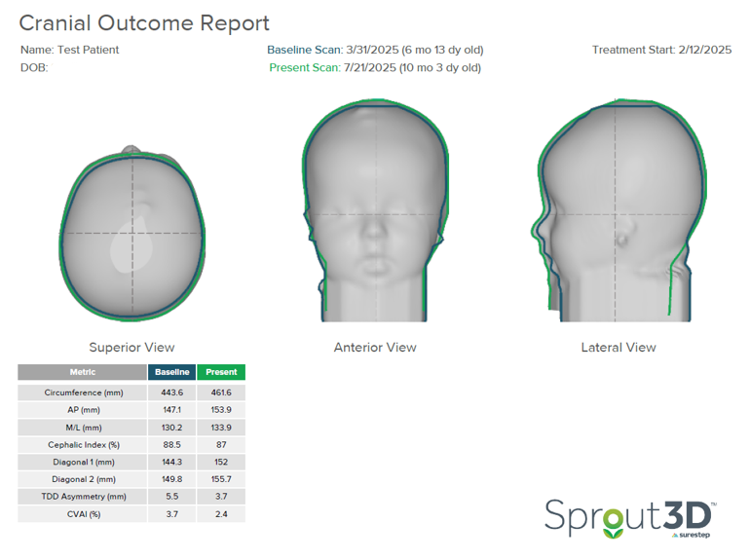Click the DOB field label
The width and height of the screenshot is (750, 560).
(x=34, y=67)
